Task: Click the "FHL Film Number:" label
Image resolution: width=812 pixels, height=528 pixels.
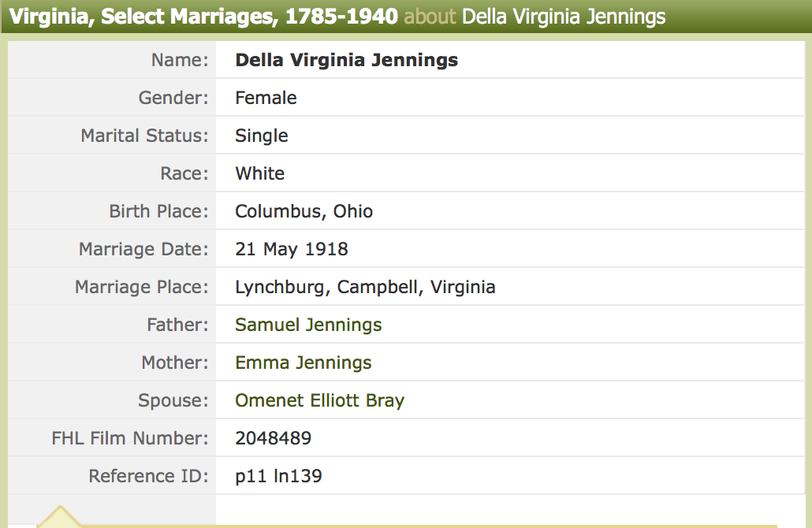Action: (x=130, y=438)
